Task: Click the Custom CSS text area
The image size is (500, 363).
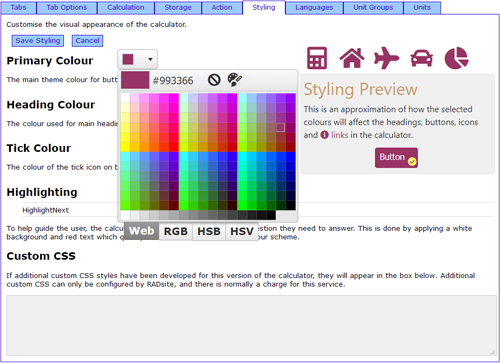Action: 251,325
